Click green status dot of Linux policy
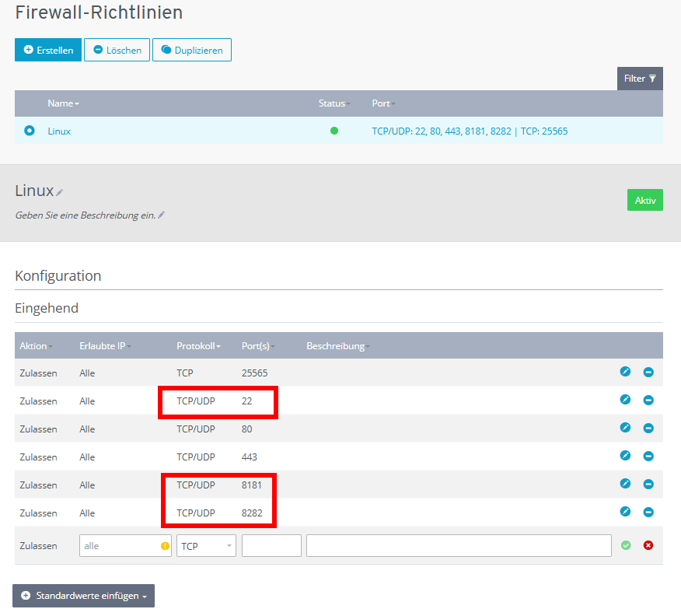This screenshot has height=616, width=681. pos(334,131)
